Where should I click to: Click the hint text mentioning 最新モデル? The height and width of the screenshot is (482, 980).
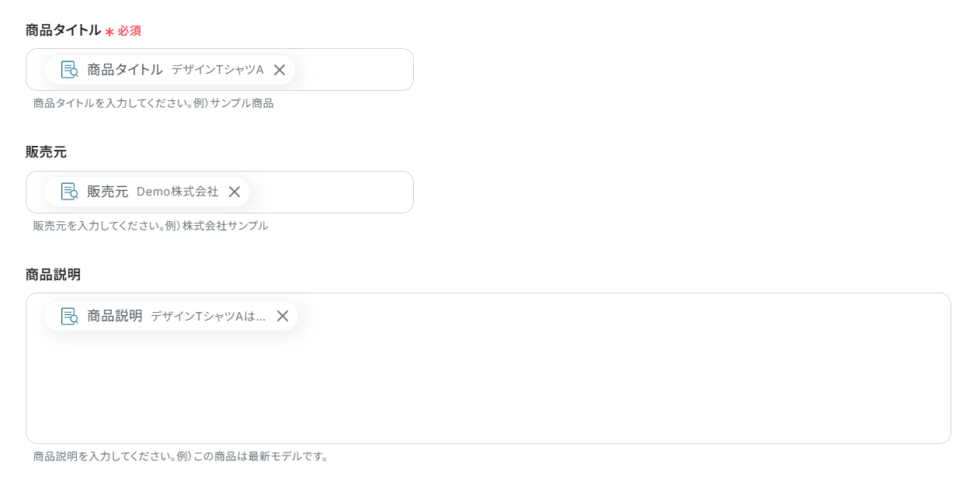coord(181,456)
